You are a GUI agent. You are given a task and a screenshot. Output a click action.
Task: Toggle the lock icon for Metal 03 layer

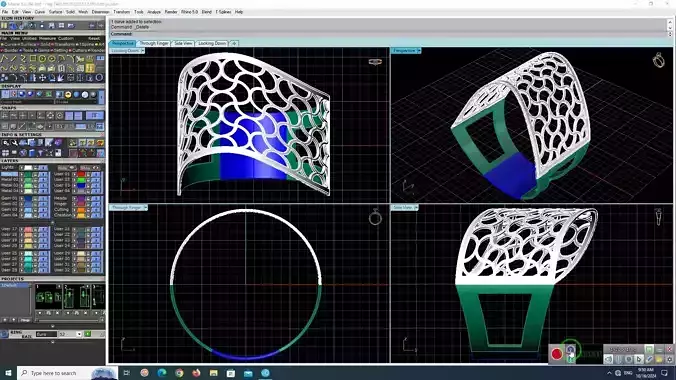pos(36,185)
